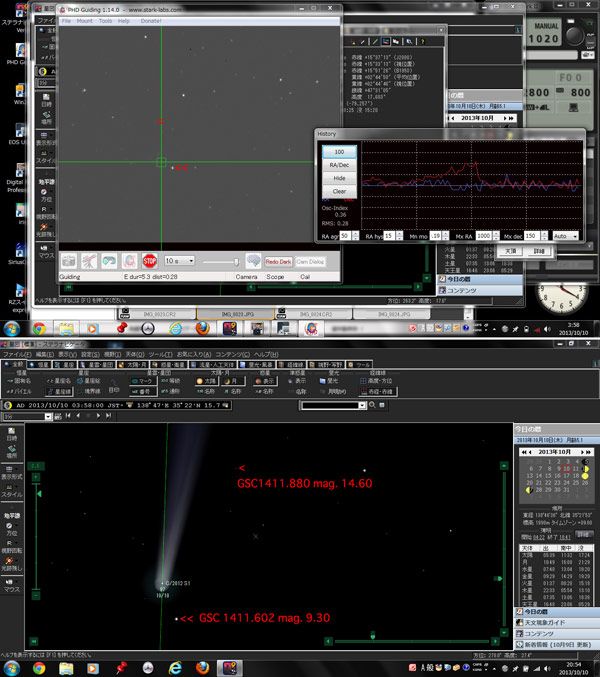Click the red STOP icon in PHD Guiding
Image resolution: width=600 pixels, height=677 pixels.
(x=149, y=261)
